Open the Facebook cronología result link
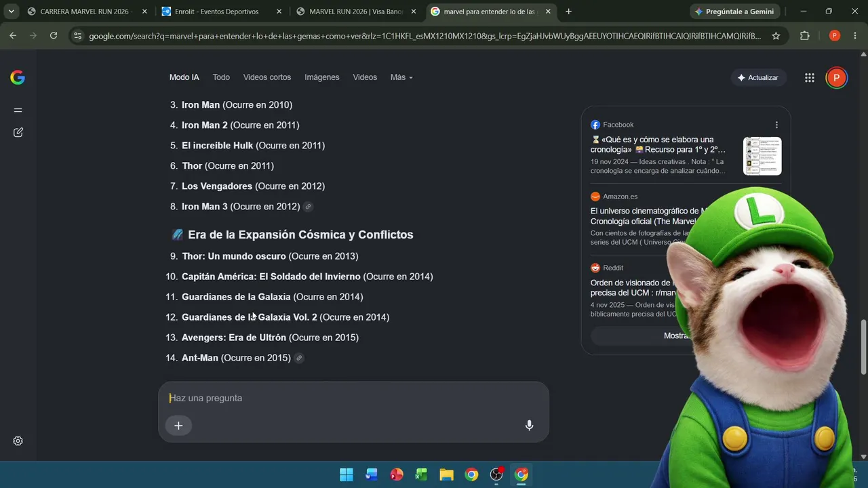Viewport: 868px width, 488px height. tap(658, 144)
